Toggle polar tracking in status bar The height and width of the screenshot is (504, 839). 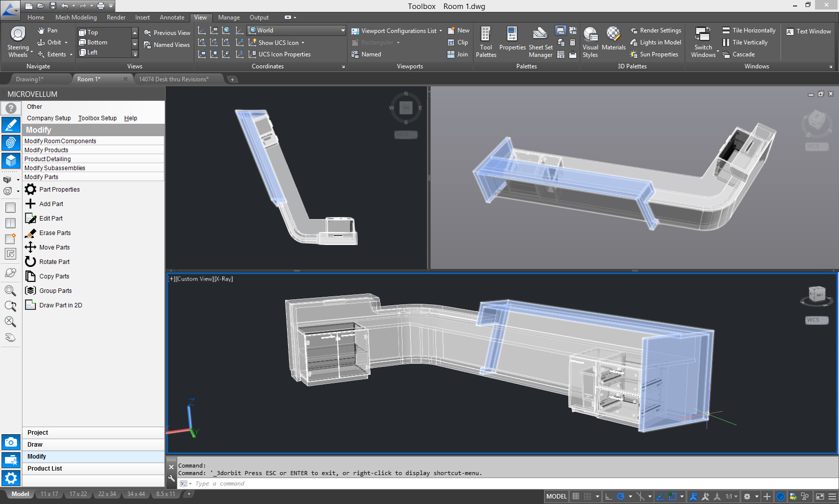(x=621, y=497)
